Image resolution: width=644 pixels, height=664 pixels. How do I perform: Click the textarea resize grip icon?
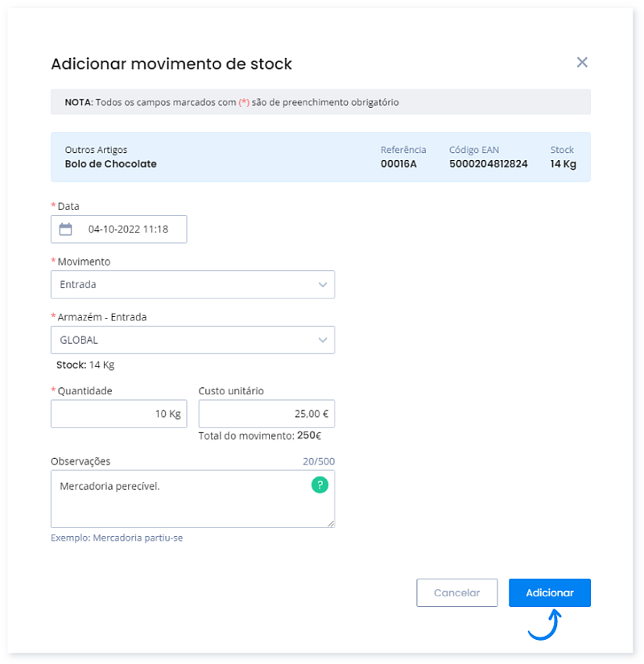pos(330,525)
